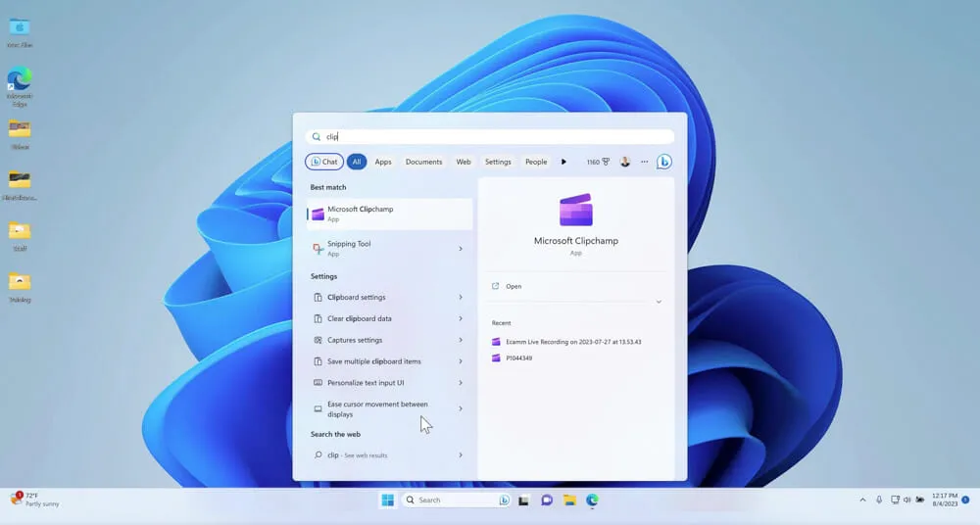Screen dimensions: 980x525
Task: Open Microsoft Clipchamp from Best match
Action: coord(388,214)
